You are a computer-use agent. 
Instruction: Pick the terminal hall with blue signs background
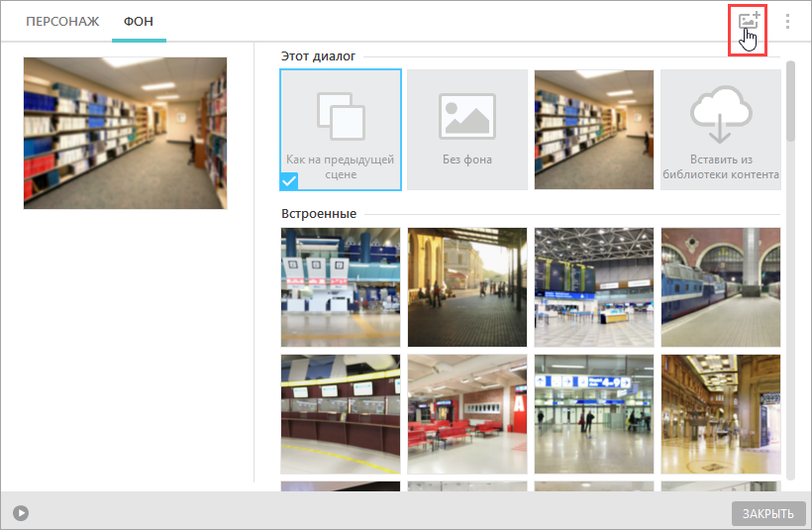(x=594, y=414)
